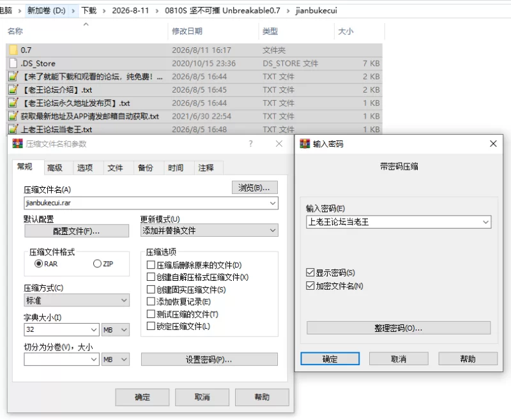Close the 压缩文件名和参数 dialog
The width and height of the screenshot is (511, 420).
(279, 144)
